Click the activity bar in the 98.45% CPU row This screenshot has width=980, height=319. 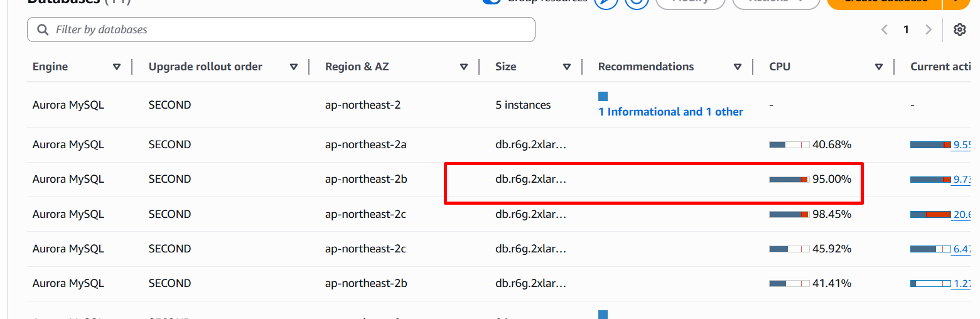[930, 214]
